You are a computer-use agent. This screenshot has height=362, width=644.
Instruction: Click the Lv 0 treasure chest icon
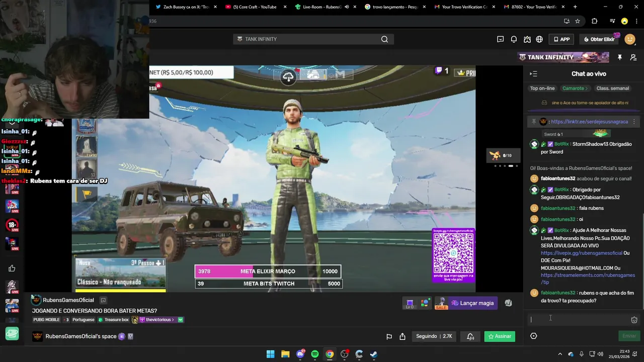tap(410, 303)
